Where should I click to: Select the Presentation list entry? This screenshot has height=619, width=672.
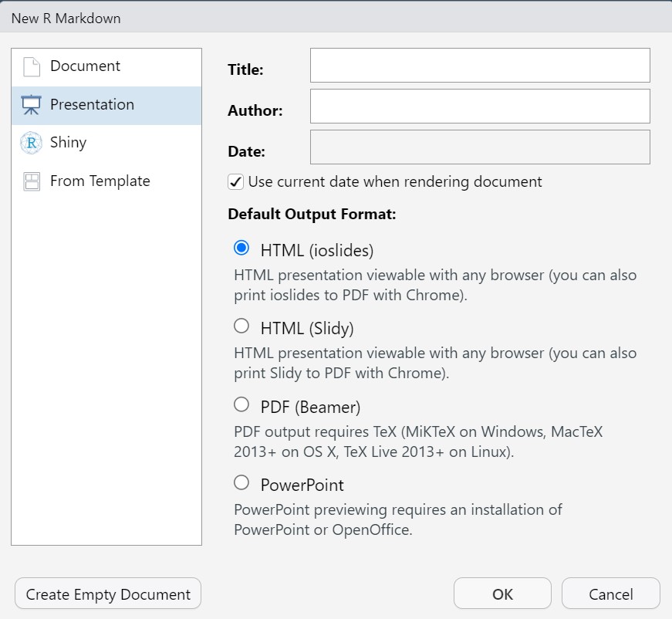coord(106,106)
